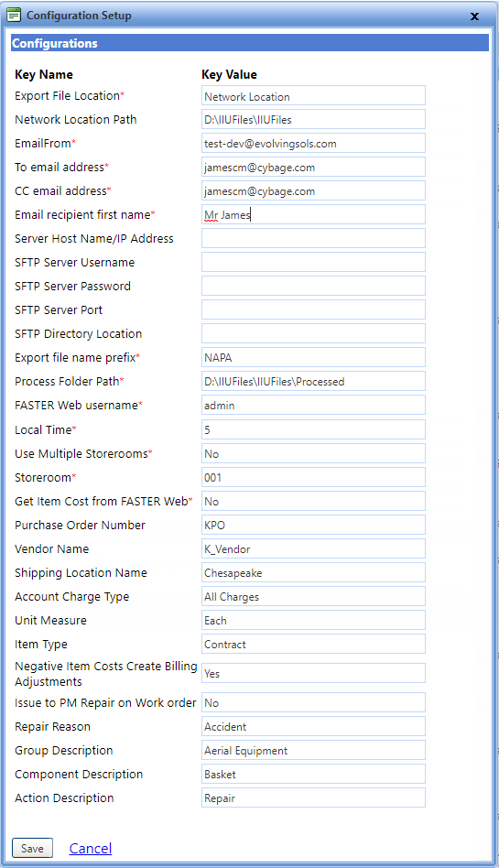Select the Network Location Path field
Screen dimensions: 499x868
(313, 119)
